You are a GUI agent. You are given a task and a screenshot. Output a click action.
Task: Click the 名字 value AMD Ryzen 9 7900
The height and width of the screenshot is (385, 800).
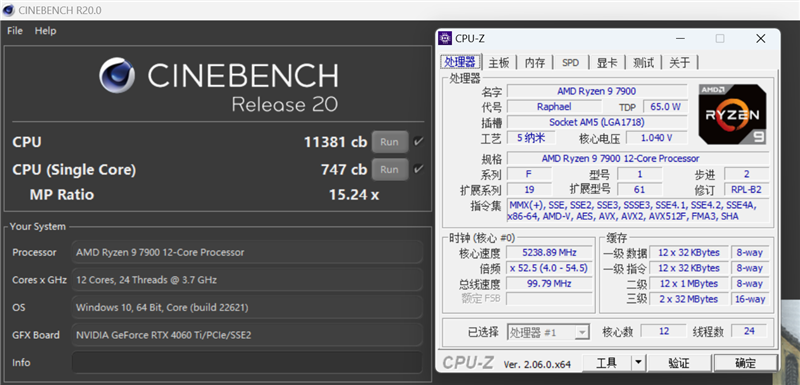(x=596, y=91)
